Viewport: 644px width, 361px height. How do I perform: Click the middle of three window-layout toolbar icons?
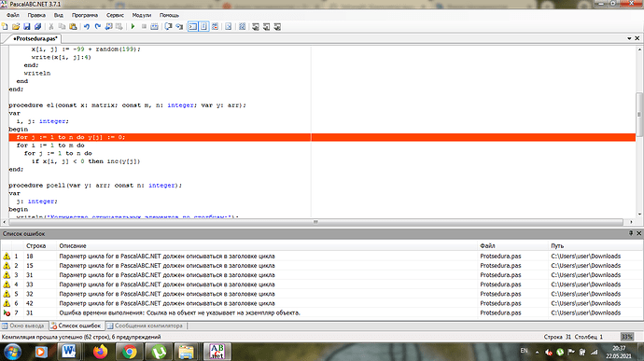click(x=267, y=27)
